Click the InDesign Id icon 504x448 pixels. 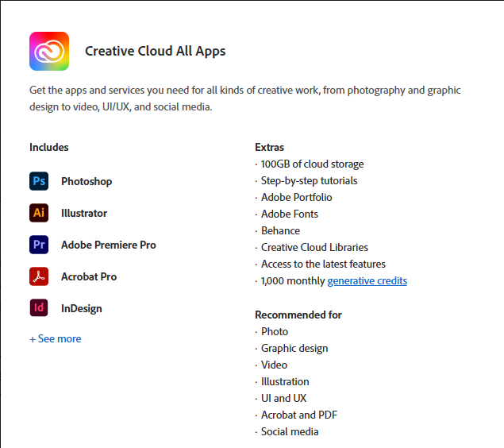[39, 307]
